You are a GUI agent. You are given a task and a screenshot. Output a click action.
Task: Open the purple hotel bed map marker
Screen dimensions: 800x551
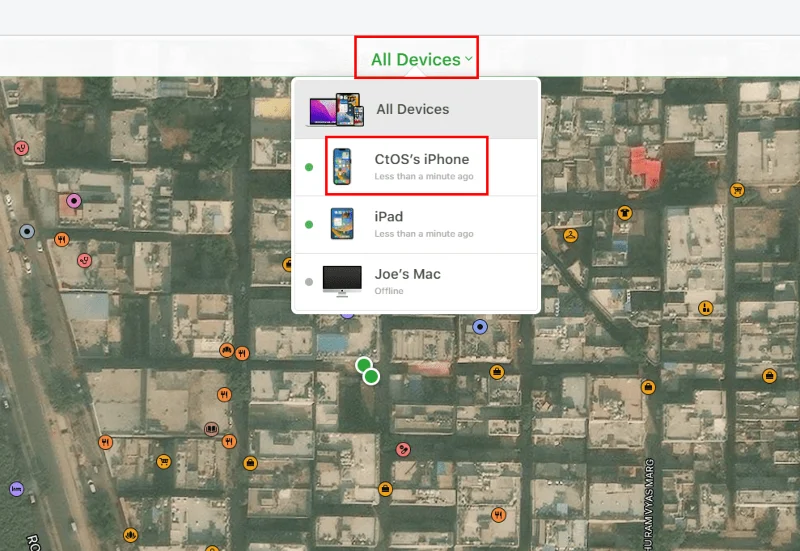(16, 489)
